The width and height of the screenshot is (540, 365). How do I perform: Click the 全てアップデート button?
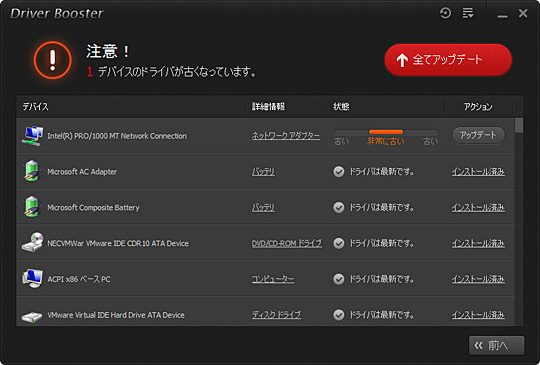click(448, 60)
